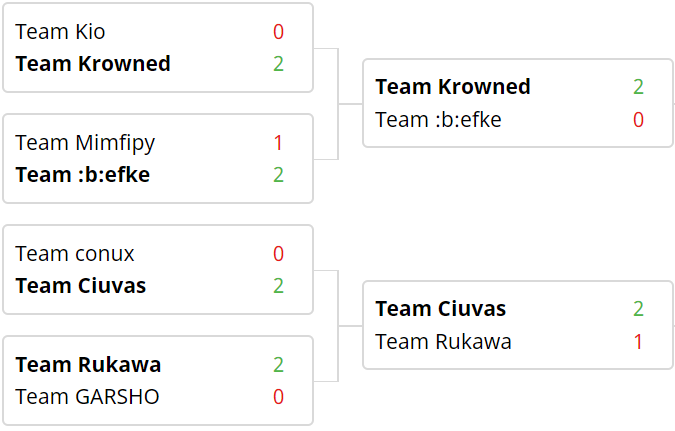Screen dimensions: 675x431
Task: Open Team Mimfipy entry
Action: (85, 143)
